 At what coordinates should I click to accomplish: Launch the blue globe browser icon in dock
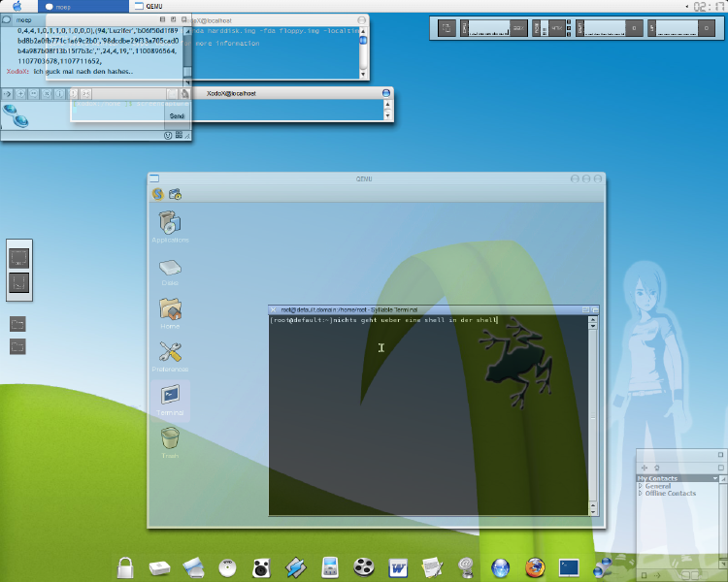click(x=501, y=567)
